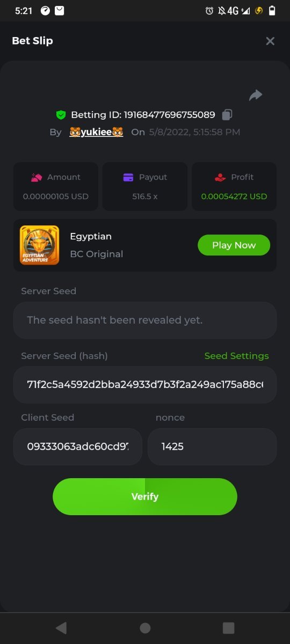Tap the red Profit hand icon
Screen dimensions: 290x644
click(x=220, y=177)
